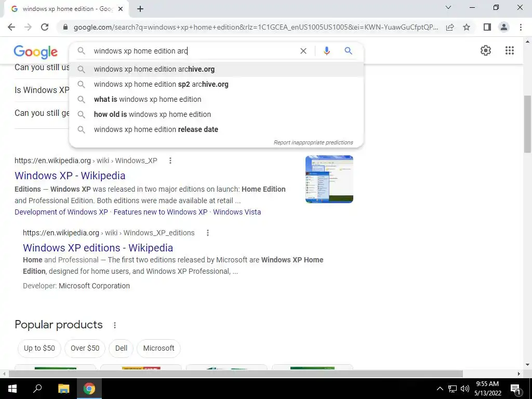Open Popular products options menu
Viewport: 532px width, 399px height.
(x=115, y=325)
